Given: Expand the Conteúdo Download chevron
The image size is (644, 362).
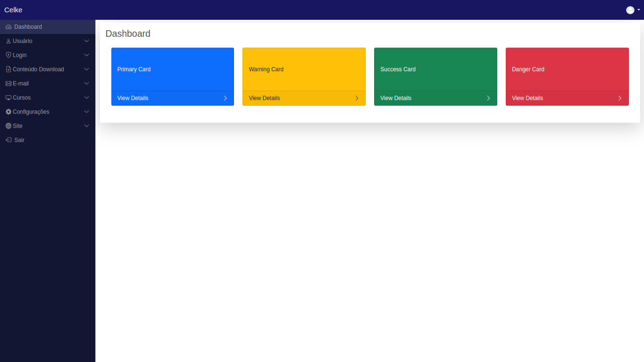Looking at the screenshot, I should tap(86, 69).
